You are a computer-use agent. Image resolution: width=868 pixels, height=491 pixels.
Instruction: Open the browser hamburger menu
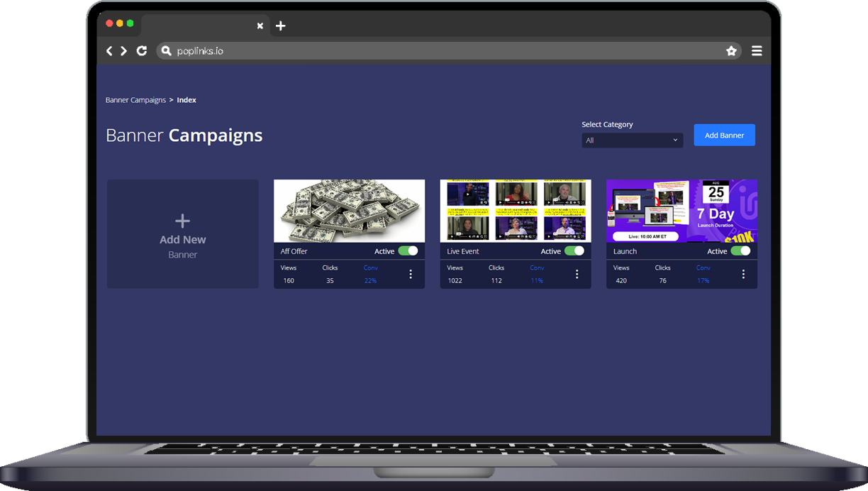[x=757, y=51]
